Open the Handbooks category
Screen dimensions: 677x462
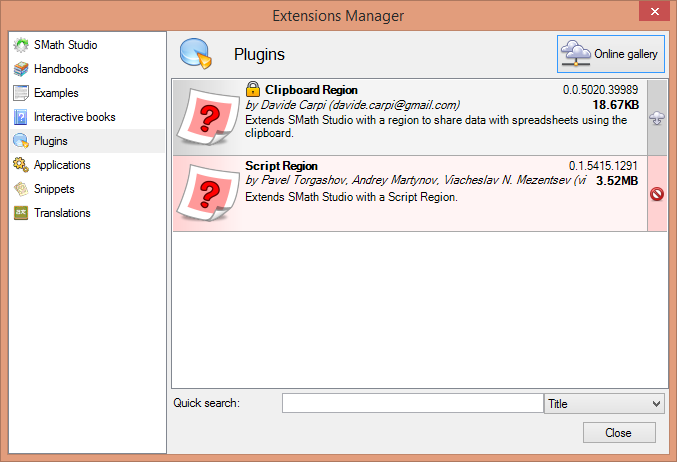coord(61,69)
